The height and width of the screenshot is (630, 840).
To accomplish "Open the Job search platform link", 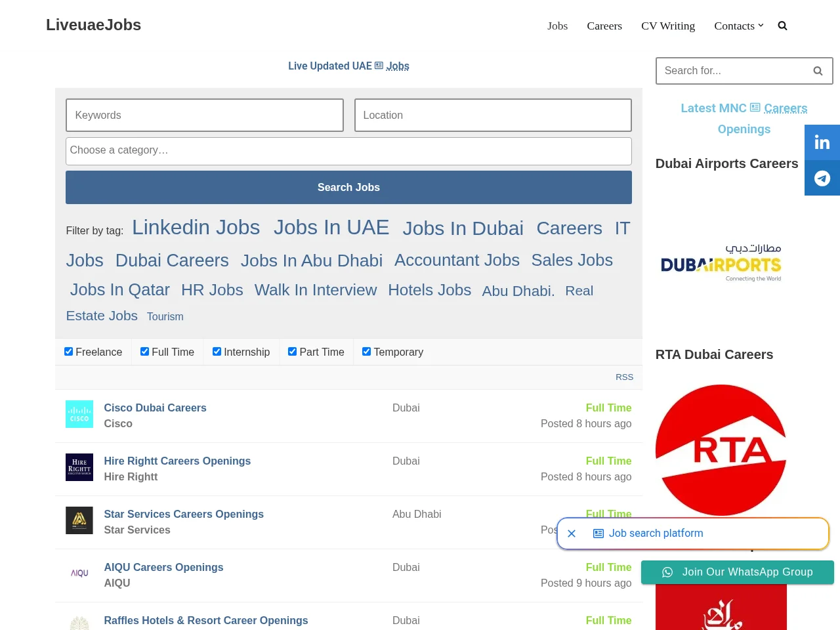I will pyautogui.click(x=656, y=534).
